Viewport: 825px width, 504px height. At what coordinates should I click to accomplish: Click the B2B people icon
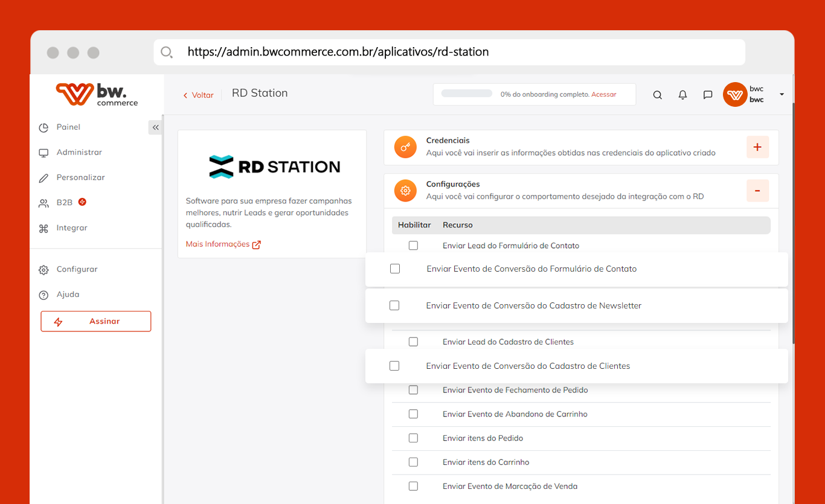coord(43,203)
